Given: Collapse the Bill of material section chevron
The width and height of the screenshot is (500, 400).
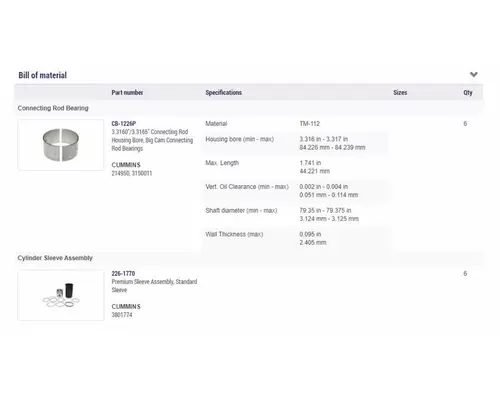Looking at the screenshot, I should tap(474, 74).
